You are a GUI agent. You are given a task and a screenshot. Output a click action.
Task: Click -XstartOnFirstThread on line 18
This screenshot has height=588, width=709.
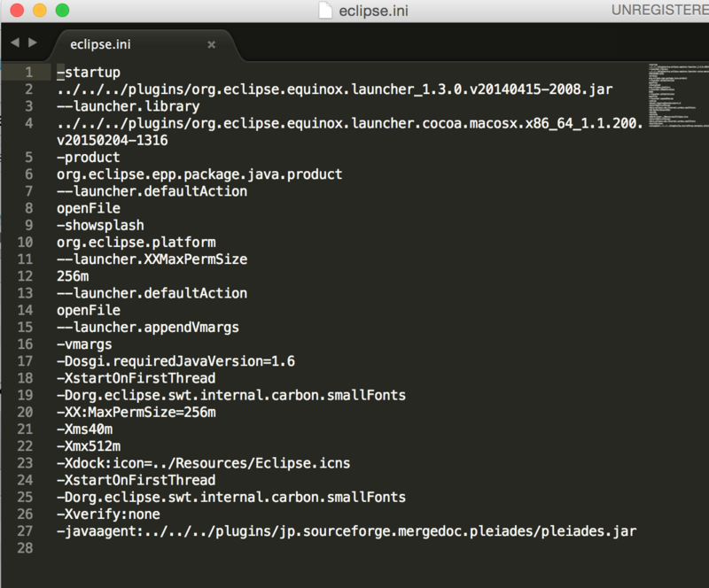(136, 378)
